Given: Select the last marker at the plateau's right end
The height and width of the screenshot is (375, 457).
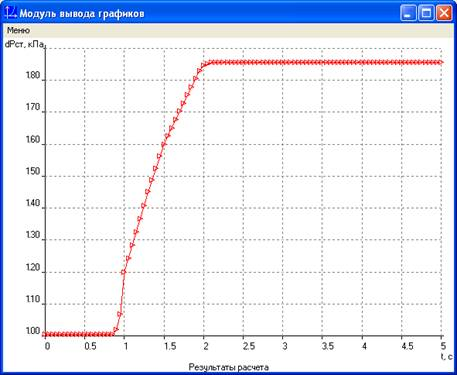Looking at the screenshot, I should (441, 62).
